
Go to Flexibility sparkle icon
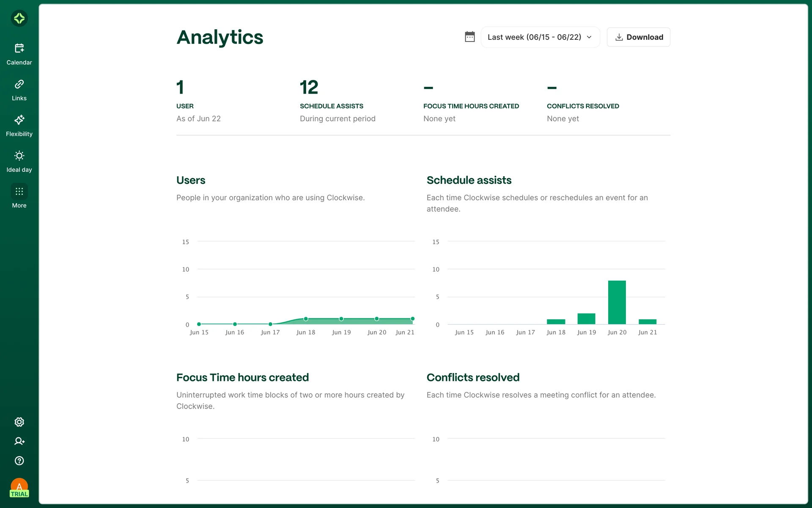click(19, 120)
